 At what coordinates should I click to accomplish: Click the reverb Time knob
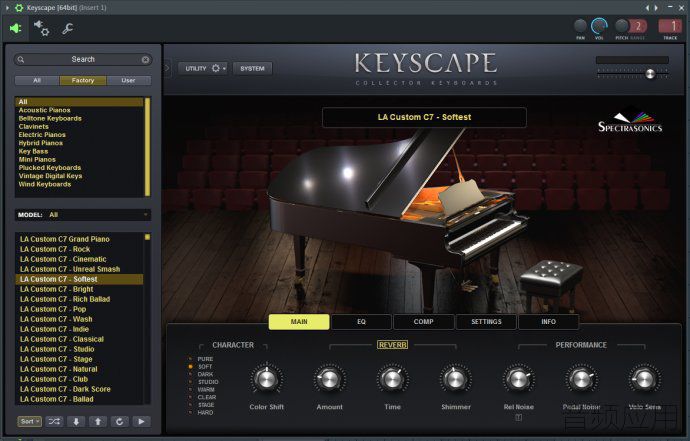point(392,379)
